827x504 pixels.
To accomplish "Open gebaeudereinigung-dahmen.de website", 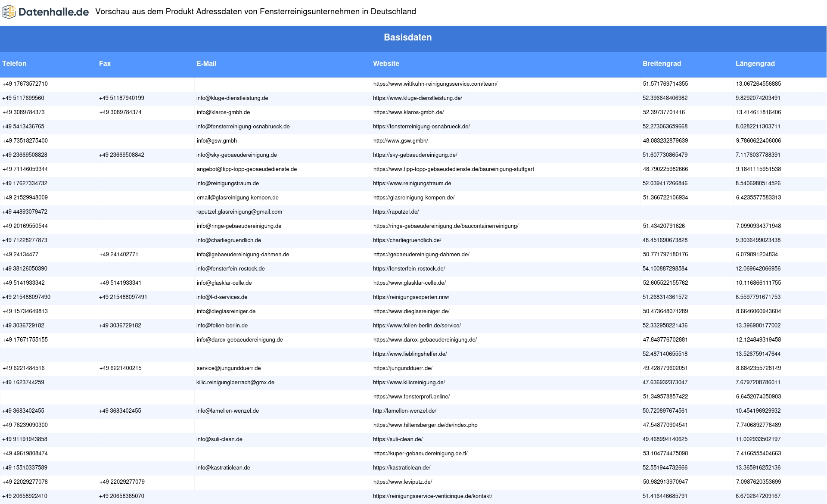I will click(421, 255).
